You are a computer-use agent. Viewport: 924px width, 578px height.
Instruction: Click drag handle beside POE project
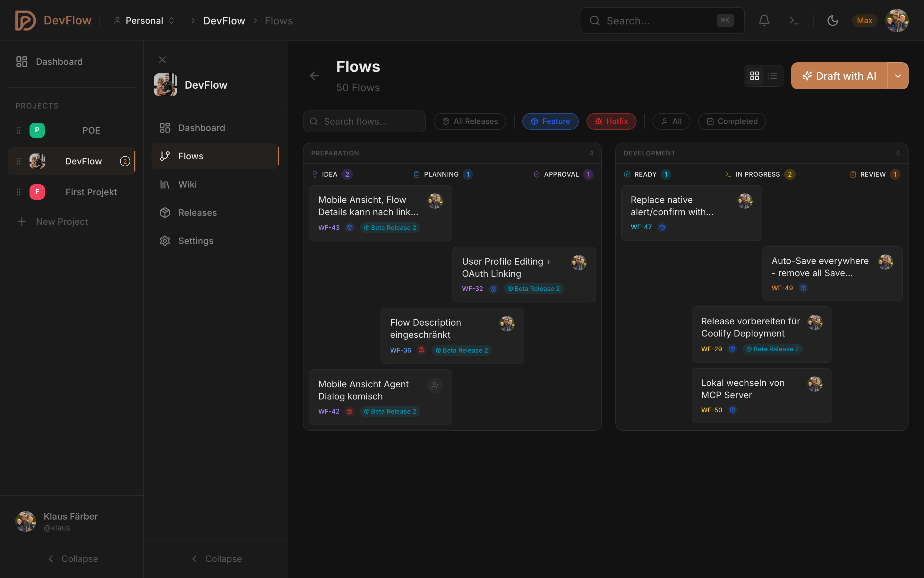pos(18,130)
